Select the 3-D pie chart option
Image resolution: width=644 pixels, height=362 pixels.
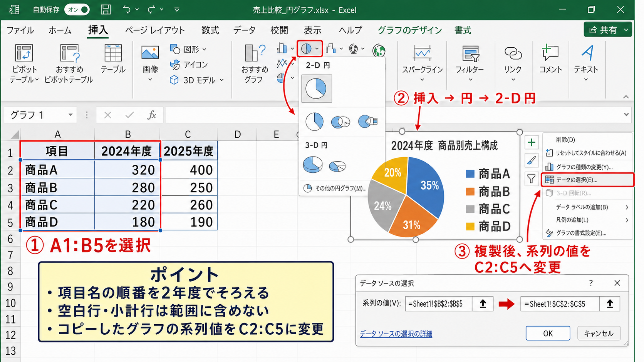click(x=313, y=165)
